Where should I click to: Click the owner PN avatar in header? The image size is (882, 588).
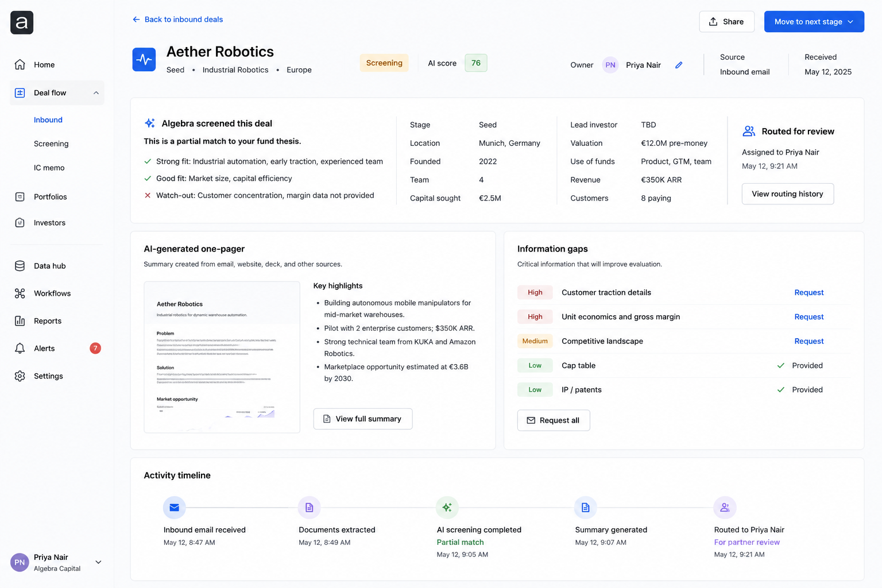click(x=610, y=65)
